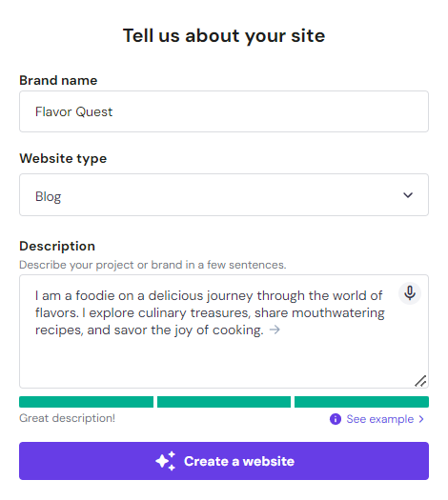Click the middle green strength bar segment
Screen dimensions: 448x500
pyautogui.click(x=224, y=402)
